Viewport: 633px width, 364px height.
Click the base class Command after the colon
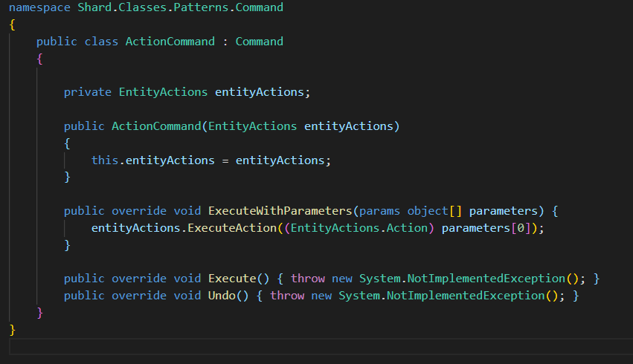click(x=259, y=42)
